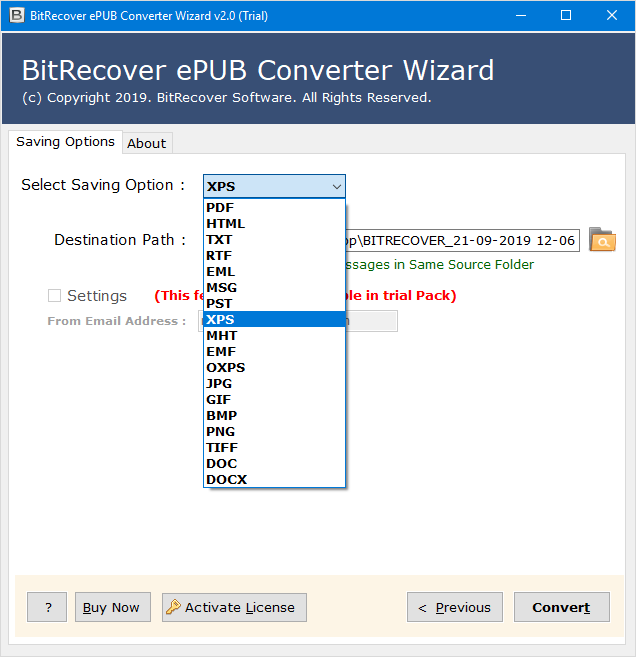
Task: Enable the Settings checkbox
Action: (x=54, y=295)
